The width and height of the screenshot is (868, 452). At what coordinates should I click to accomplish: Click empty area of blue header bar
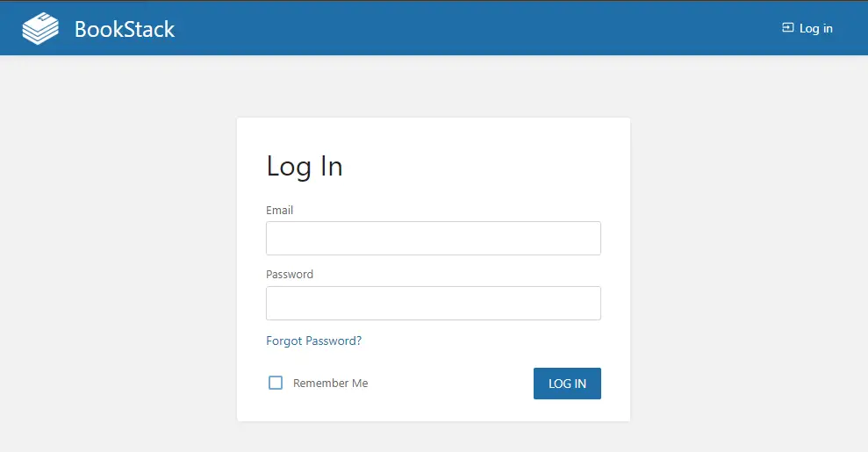[470, 28]
